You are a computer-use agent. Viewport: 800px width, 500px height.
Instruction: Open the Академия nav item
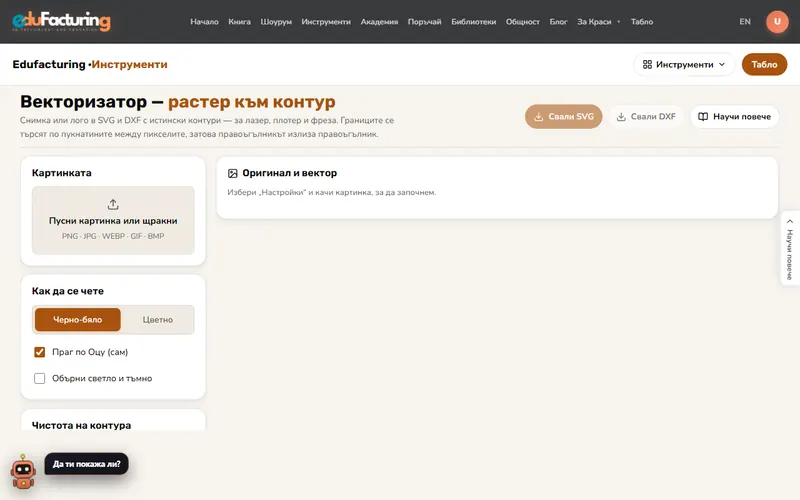click(x=379, y=21)
